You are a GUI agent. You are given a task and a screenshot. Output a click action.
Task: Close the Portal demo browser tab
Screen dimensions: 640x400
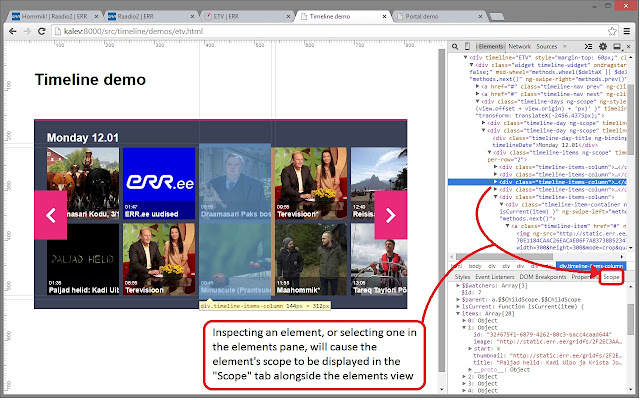pyautogui.click(x=480, y=16)
